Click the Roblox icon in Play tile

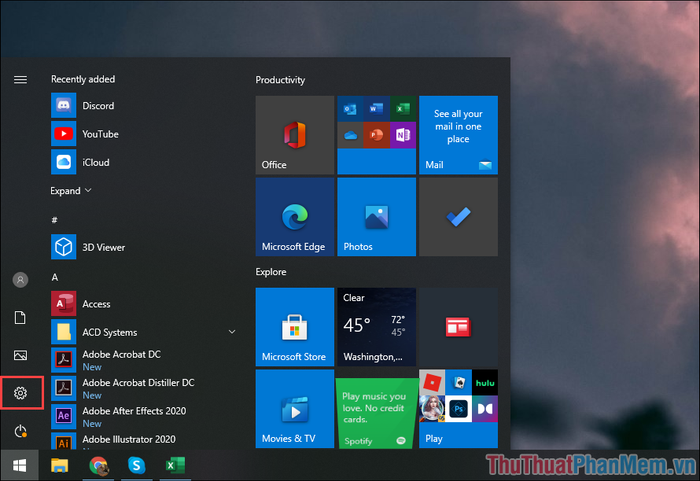point(432,382)
